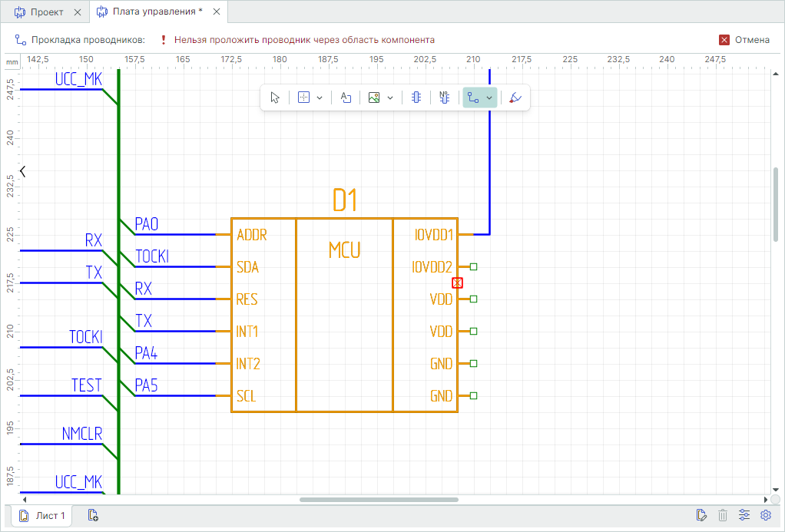Expand the image tool dropdown arrow
This screenshot has width=785, height=532.
(390, 97)
